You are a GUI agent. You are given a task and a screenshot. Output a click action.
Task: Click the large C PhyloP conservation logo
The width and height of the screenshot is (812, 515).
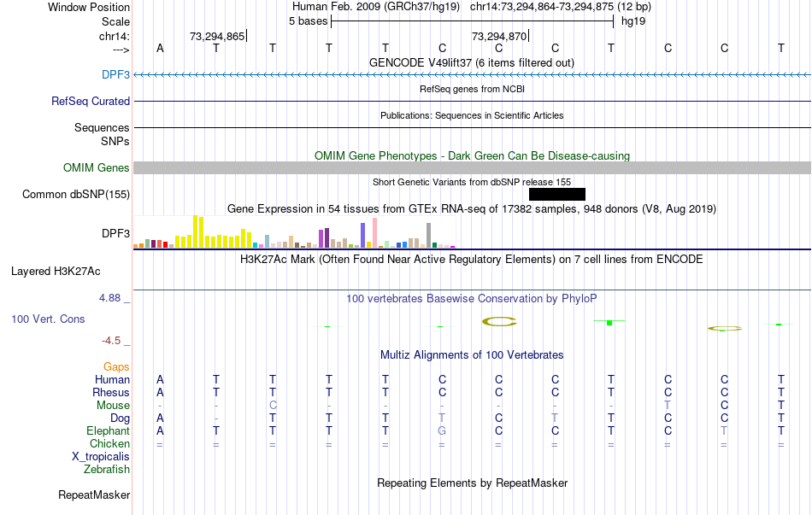coord(499,321)
